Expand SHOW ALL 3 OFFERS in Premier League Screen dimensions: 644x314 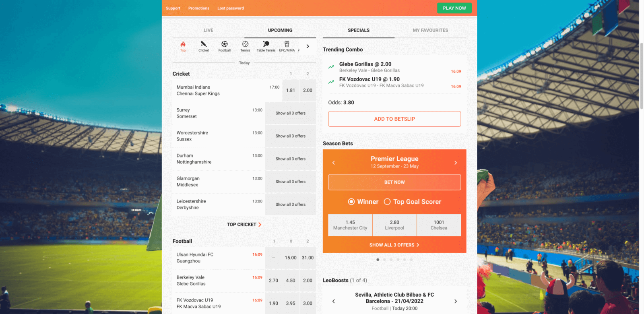coord(394,245)
